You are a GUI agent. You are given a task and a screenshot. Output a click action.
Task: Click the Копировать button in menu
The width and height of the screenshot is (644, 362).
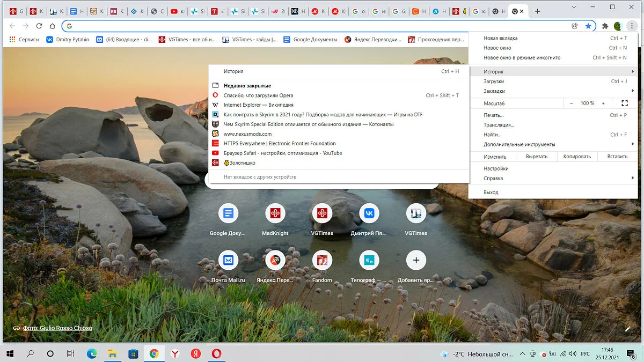tap(577, 157)
